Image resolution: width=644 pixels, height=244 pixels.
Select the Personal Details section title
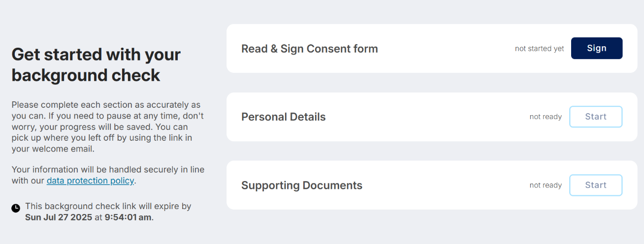tap(283, 117)
